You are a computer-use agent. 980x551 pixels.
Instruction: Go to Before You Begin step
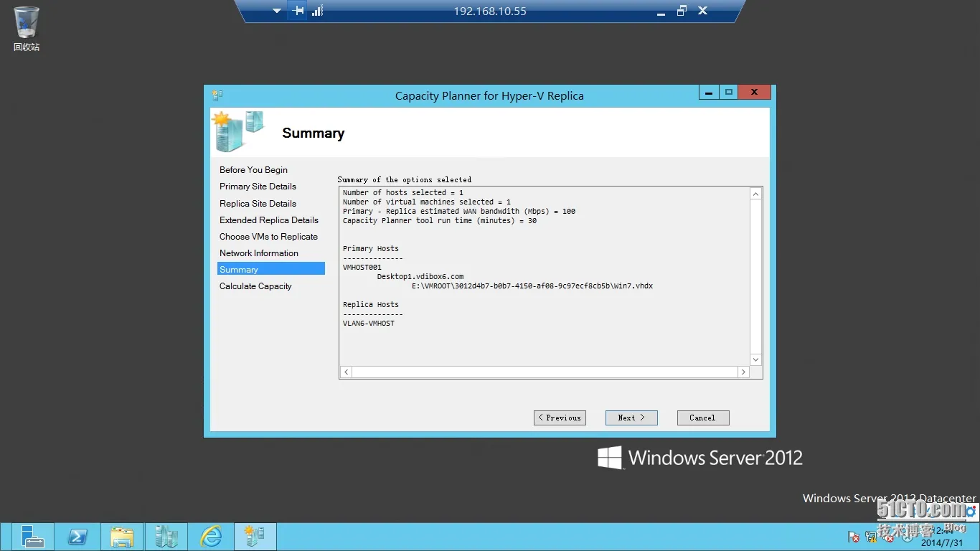point(253,170)
